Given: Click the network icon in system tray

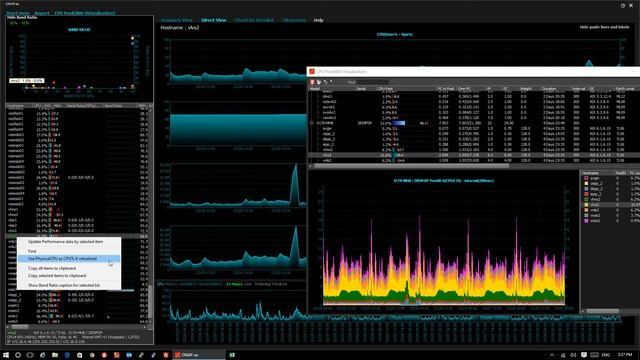Looking at the screenshot, I should pyautogui.click(x=563, y=355).
